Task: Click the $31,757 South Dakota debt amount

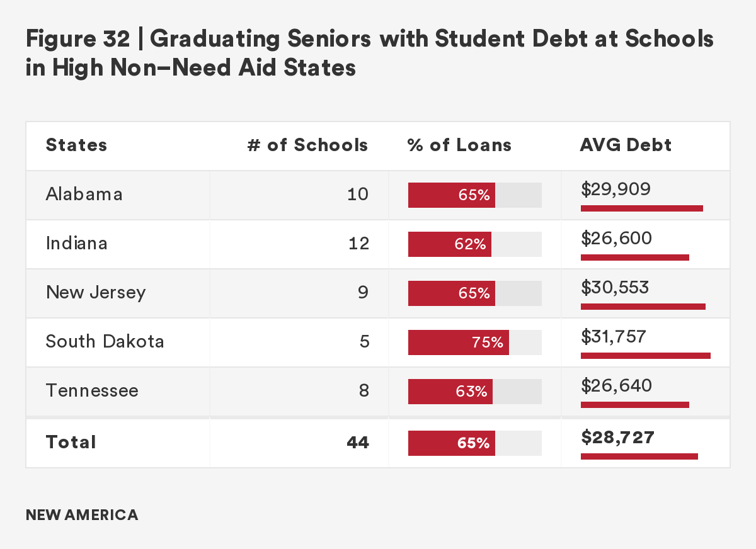Action: 614,337
